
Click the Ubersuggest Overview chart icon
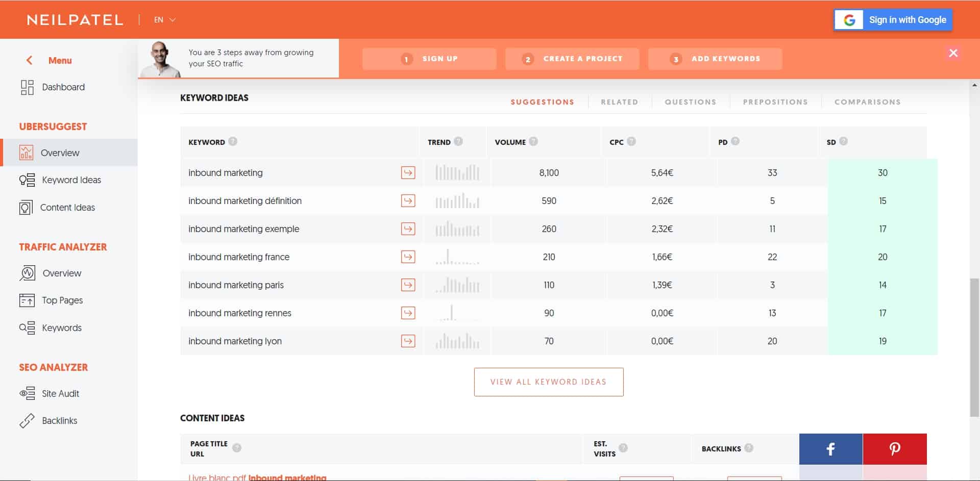26,153
